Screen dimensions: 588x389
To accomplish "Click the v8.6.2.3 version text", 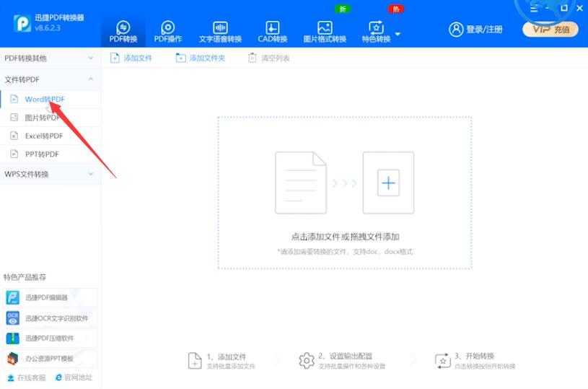I will click(x=48, y=27).
